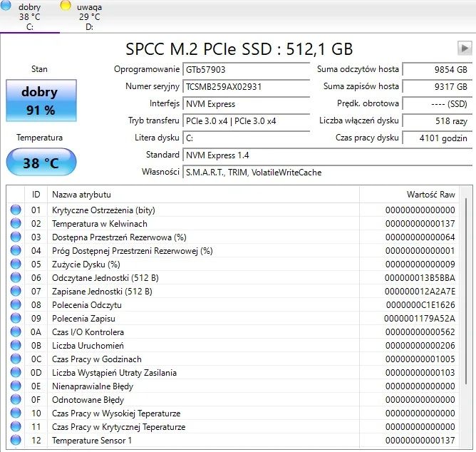Viewport: 476px width, 452px height.
Task: Click the yellow warning circle for drive D:
Action: tap(66, 5)
